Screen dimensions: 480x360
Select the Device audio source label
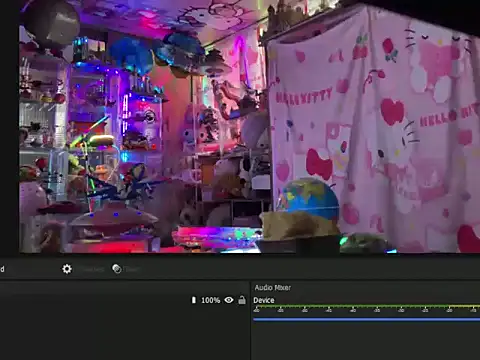point(264,300)
